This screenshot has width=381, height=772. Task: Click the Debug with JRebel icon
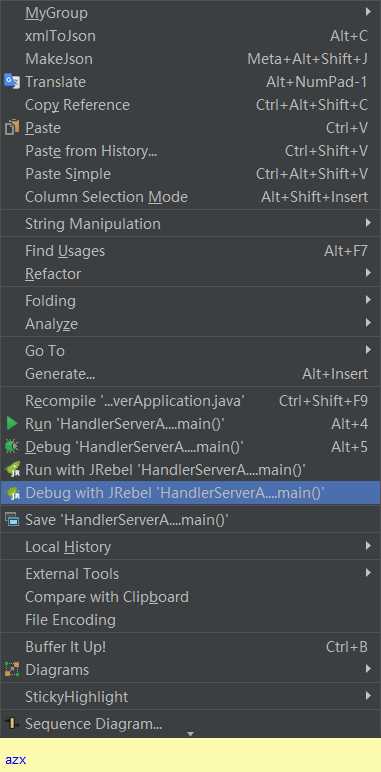click(x=12, y=493)
